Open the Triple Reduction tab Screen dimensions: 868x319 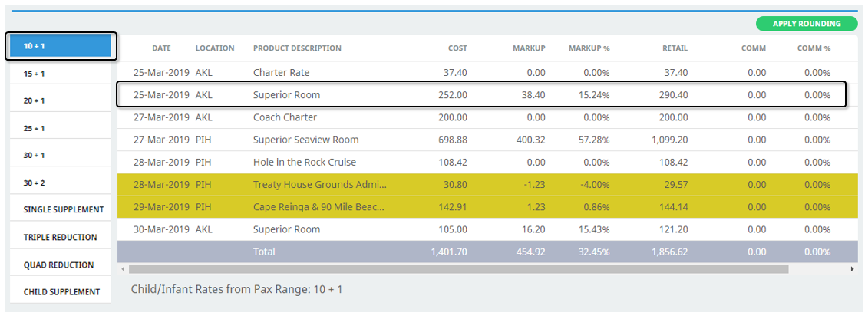tap(61, 237)
